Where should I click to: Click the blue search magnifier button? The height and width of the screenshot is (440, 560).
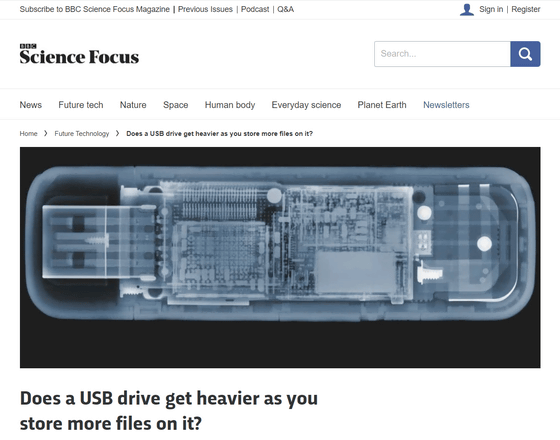point(525,54)
